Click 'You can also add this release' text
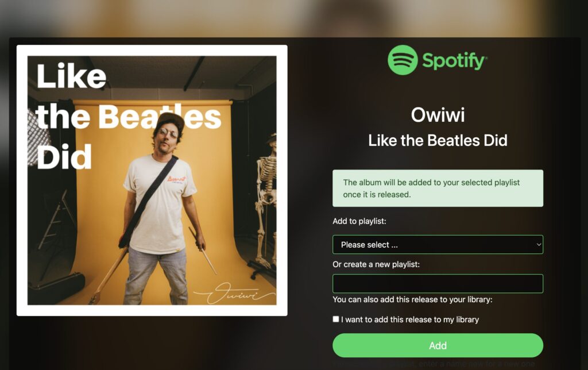Viewport: 588px width, 370px height. (x=412, y=299)
